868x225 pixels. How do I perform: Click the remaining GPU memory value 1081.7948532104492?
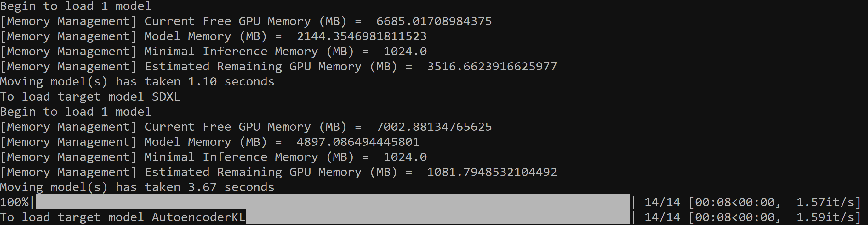click(x=492, y=172)
